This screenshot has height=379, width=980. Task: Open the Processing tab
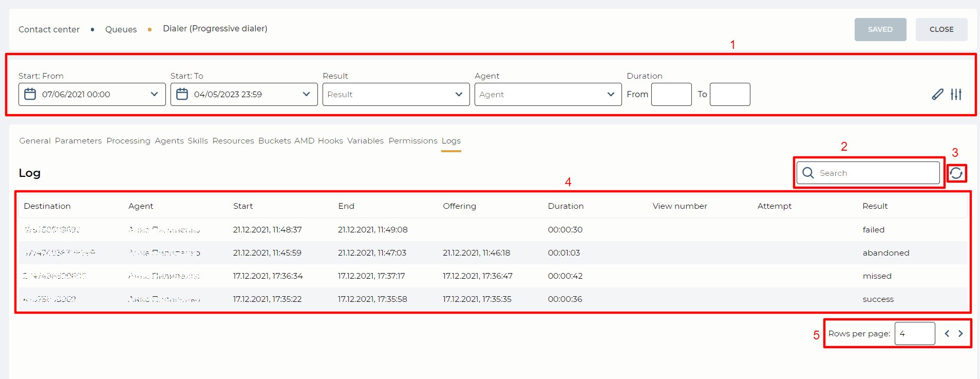click(x=128, y=140)
